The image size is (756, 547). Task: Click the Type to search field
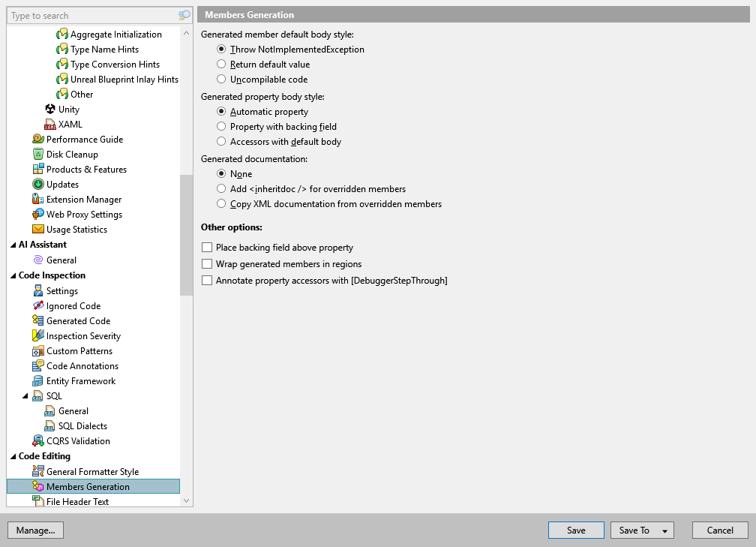[90, 15]
